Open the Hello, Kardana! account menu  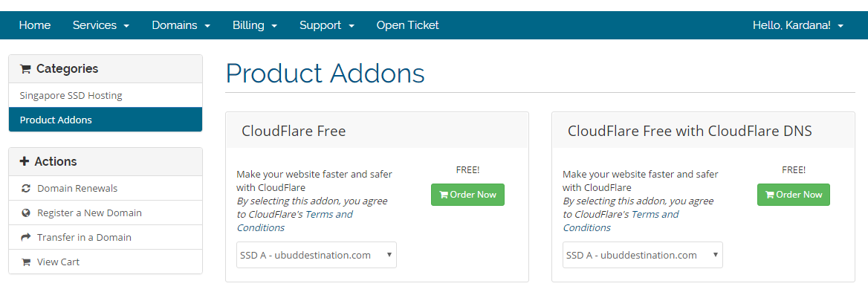(x=797, y=25)
